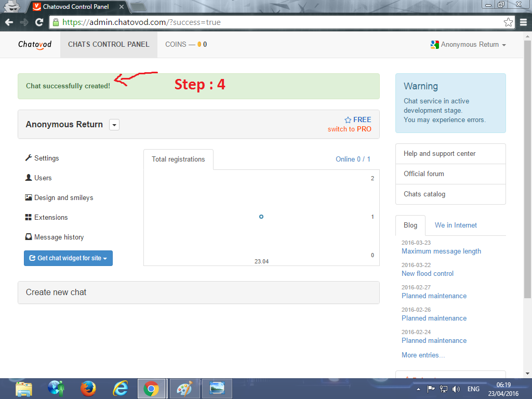Switch to the Blog tab
Viewport: 532px width, 399px height.
pos(410,225)
